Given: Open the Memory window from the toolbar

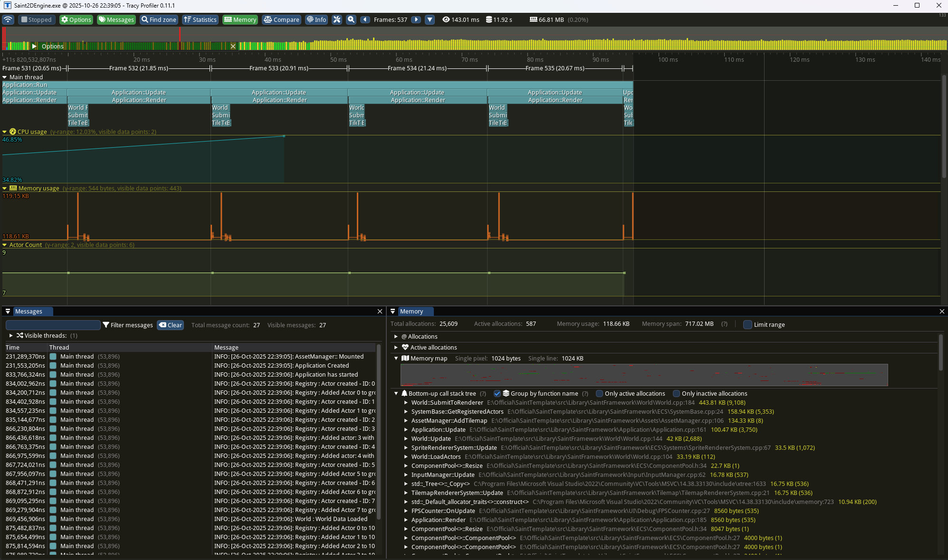Looking at the screenshot, I should pos(240,19).
